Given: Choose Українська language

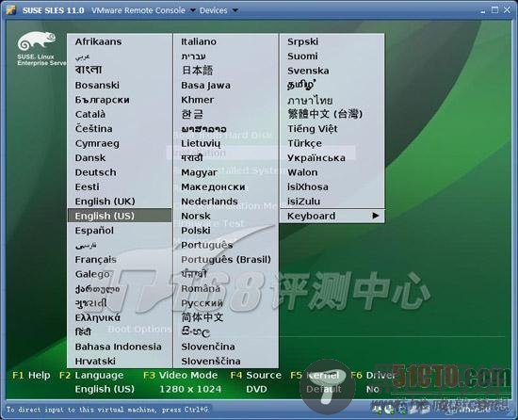Looking at the screenshot, I should [316, 158].
